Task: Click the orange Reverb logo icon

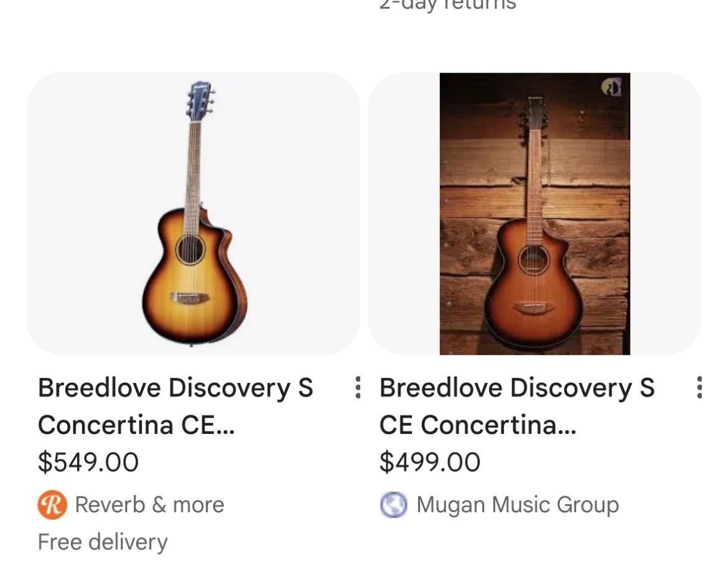Action: tap(52, 505)
